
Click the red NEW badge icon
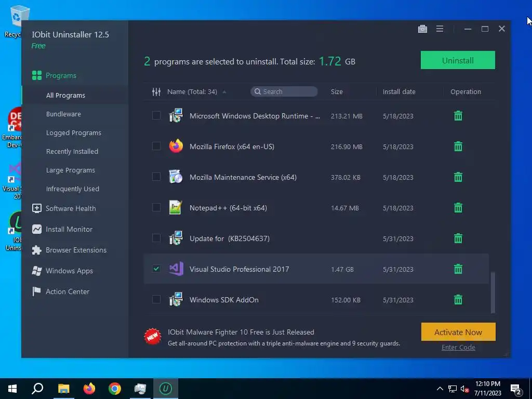[x=153, y=337]
